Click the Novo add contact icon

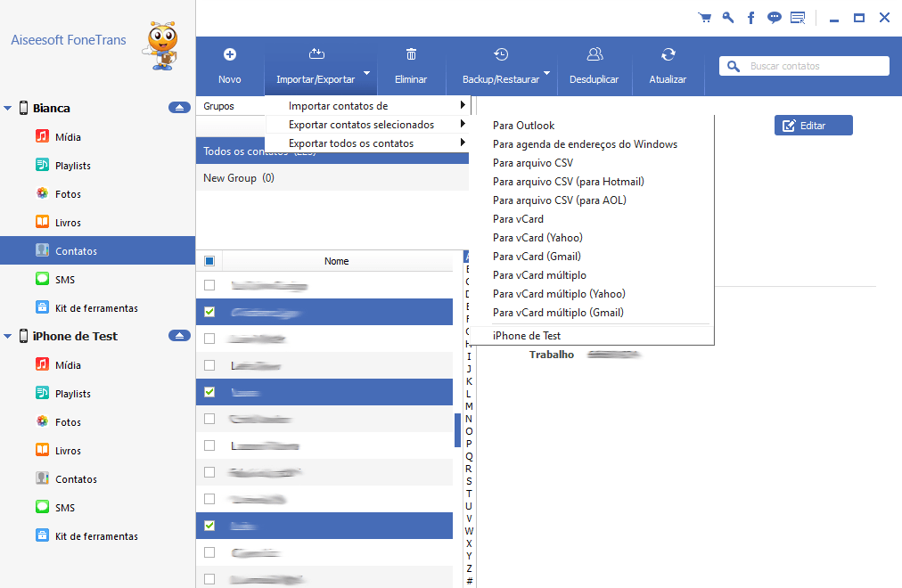229,55
